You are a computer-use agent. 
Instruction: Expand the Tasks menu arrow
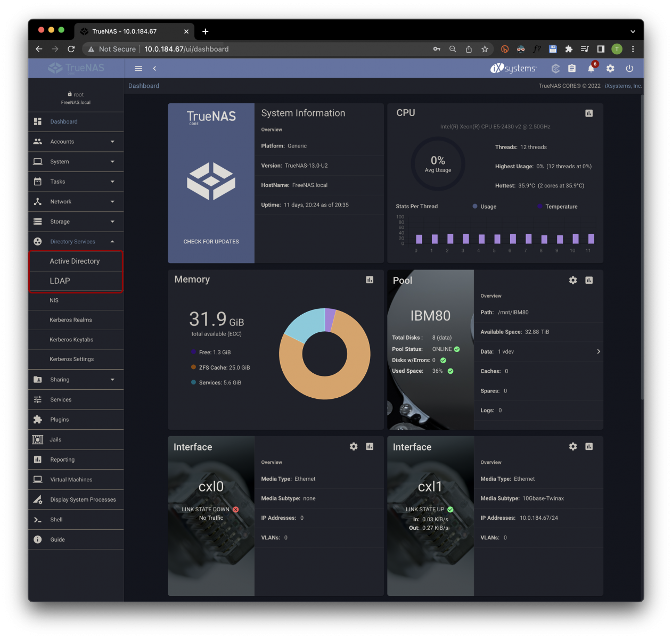point(112,182)
